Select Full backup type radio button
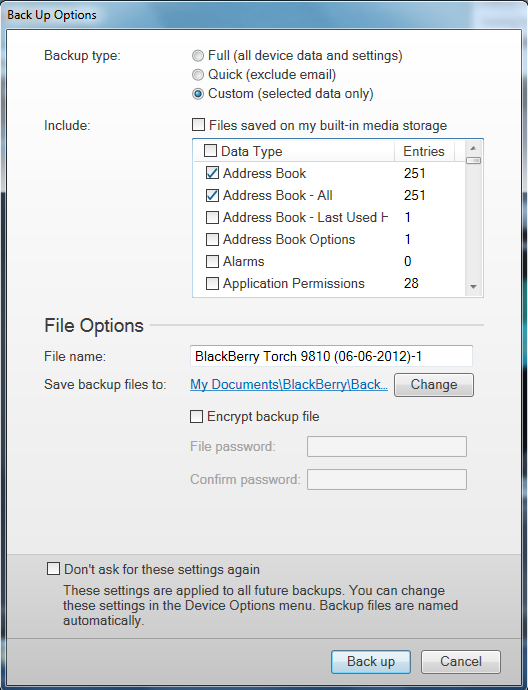This screenshot has height=690, width=528. tap(198, 56)
